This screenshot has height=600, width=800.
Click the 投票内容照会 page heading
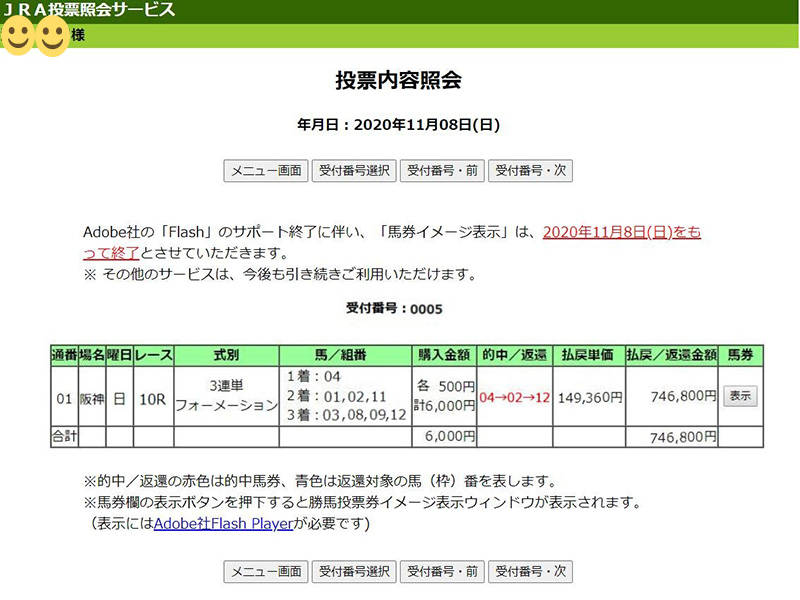[398, 82]
